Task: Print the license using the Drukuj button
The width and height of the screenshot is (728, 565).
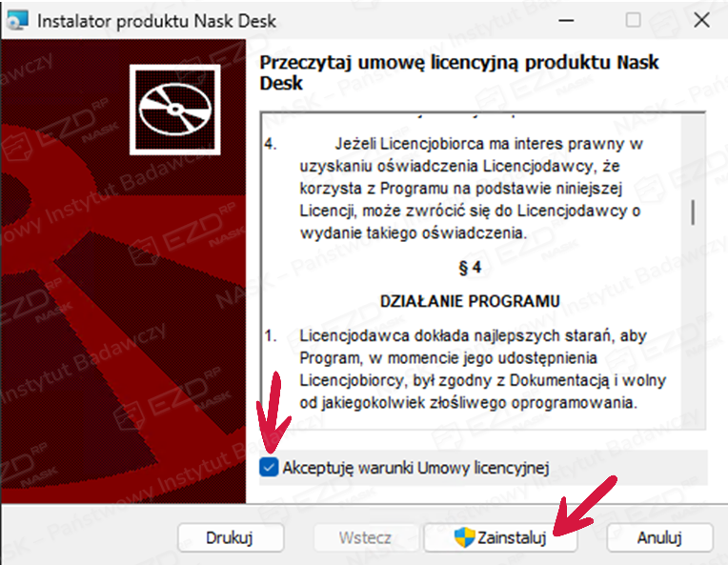Action: coord(231,537)
